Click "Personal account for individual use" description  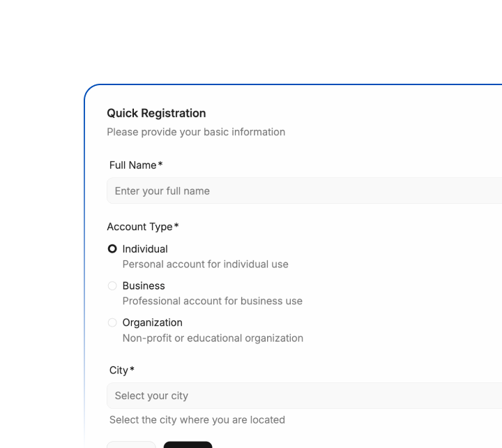point(205,264)
